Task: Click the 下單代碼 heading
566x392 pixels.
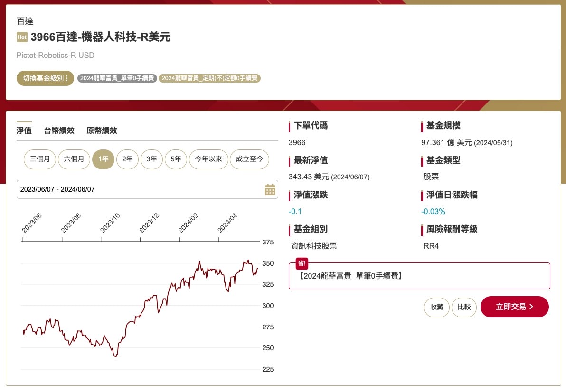Action: pyautogui.click(x=311, y=125)
